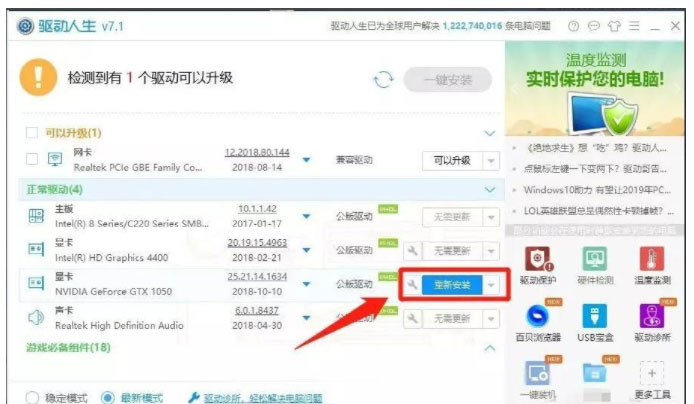This screenshot has width=694, height=404.
Task: Select Realtek High Definition Audio device name
Action: (x=119, y=326)
